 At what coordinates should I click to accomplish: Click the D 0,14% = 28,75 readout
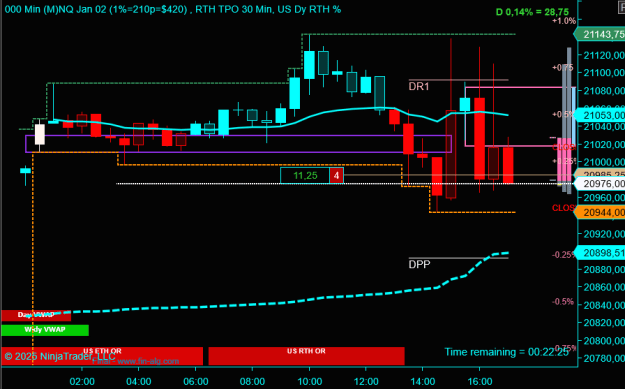tap(532, 12)
